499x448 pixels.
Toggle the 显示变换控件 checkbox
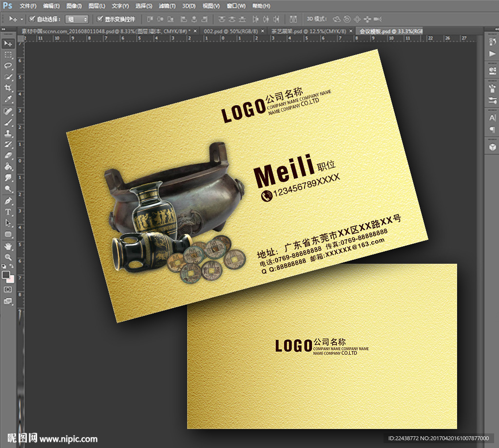pos(100,19)
